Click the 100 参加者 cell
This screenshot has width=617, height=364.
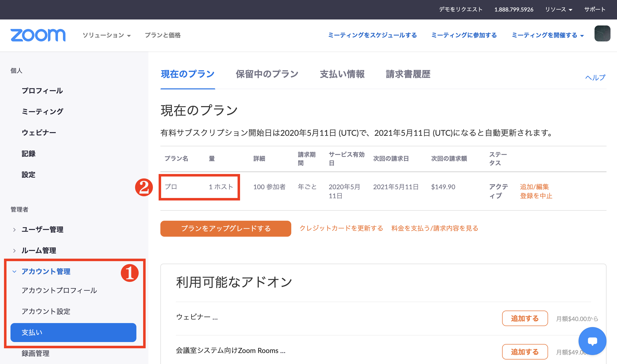tap(269, 187)
